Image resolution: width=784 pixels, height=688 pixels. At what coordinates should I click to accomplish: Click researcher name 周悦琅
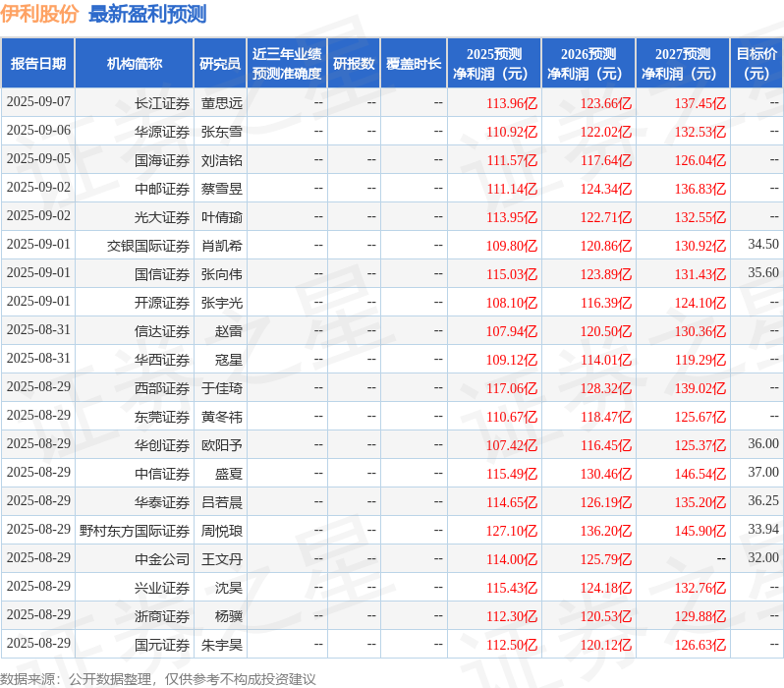[x=221, y=532]
